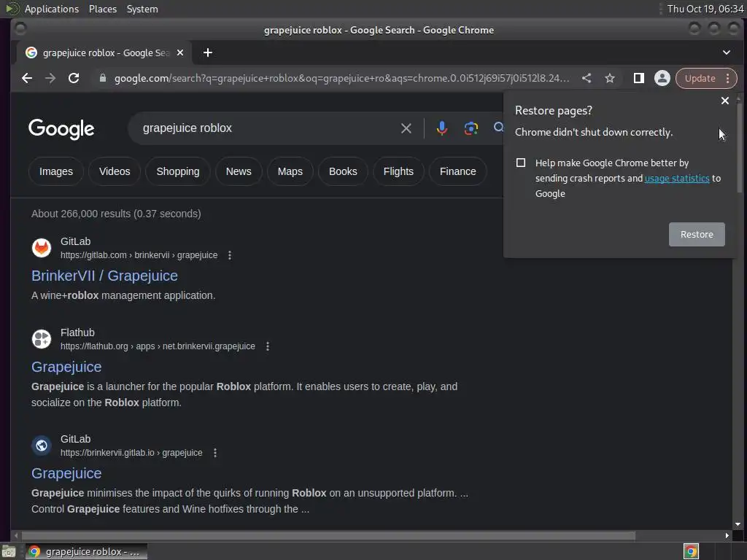Switch to Books results
747x560 pixels.
343,171
